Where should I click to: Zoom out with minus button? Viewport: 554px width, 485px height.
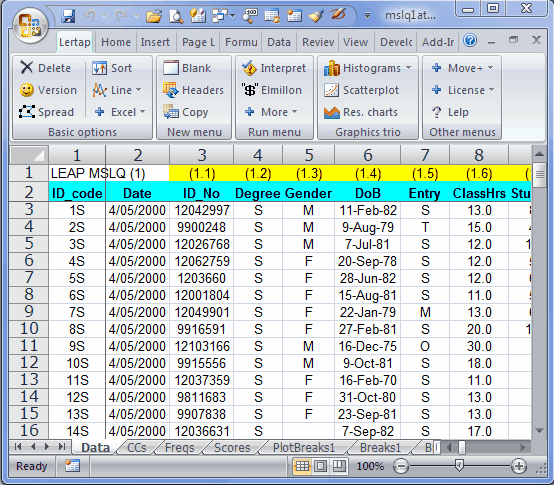(401, 466)
